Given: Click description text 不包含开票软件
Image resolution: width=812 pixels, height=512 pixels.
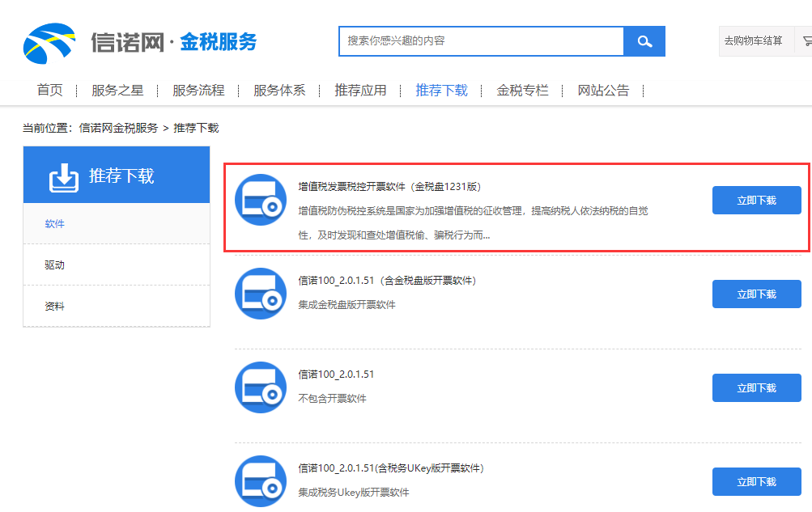Looking at the screenshot, I should tap(332, 398).
